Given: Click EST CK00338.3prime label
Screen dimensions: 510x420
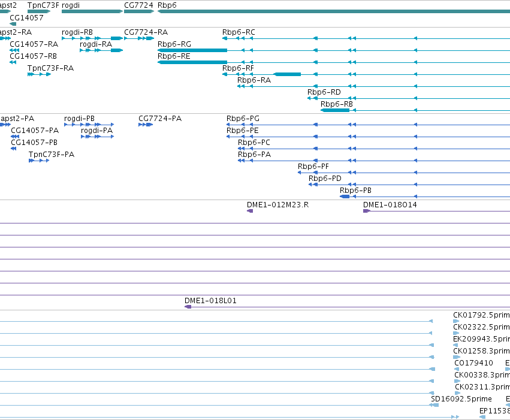Looking at the screenshot, I should (482, 376).
